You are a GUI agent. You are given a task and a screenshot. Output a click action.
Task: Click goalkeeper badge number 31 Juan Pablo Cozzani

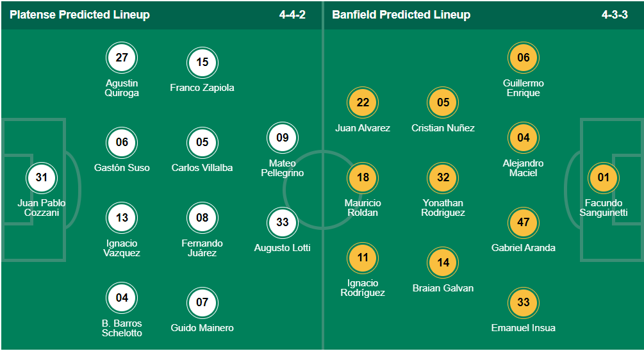point(42,178)
